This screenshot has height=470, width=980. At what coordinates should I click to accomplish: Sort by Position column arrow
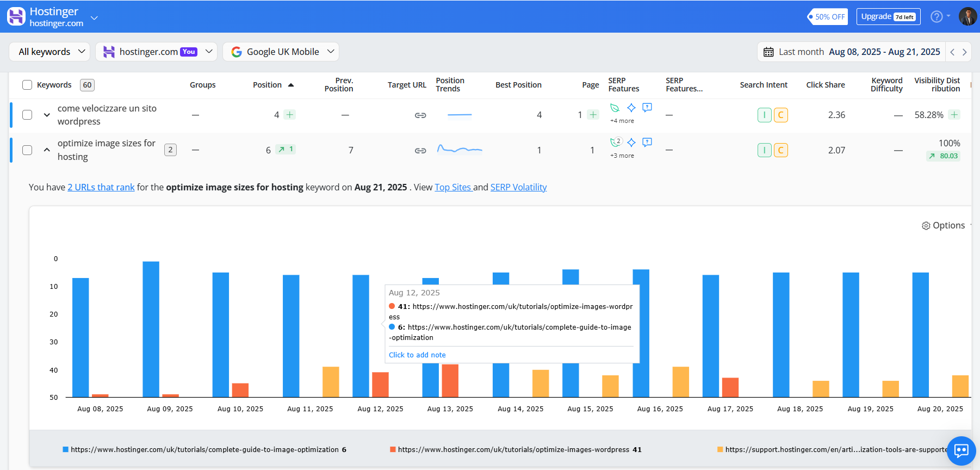click(291, 85)
